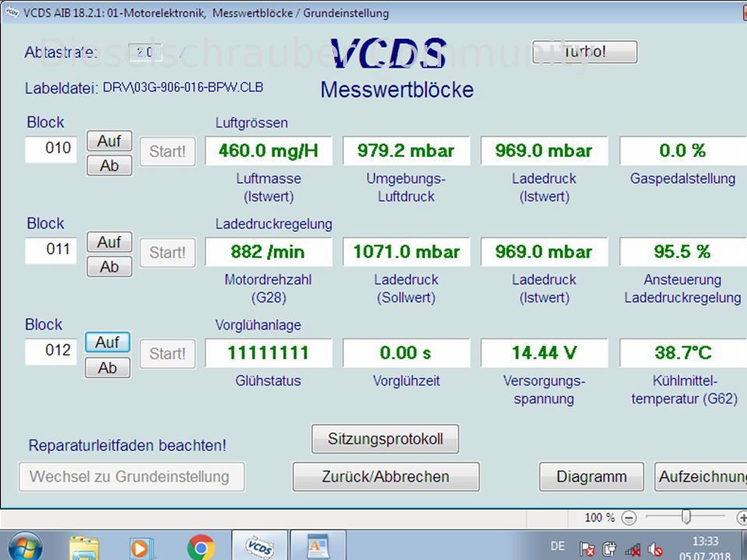Viewport: 747px width, 560px height.
Task: Open the Sitzungsprotokoll button
Action: click(385, 439)
